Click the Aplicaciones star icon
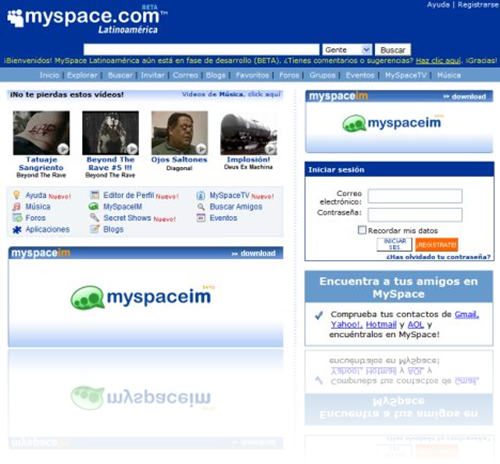 (x=17, y=230)
